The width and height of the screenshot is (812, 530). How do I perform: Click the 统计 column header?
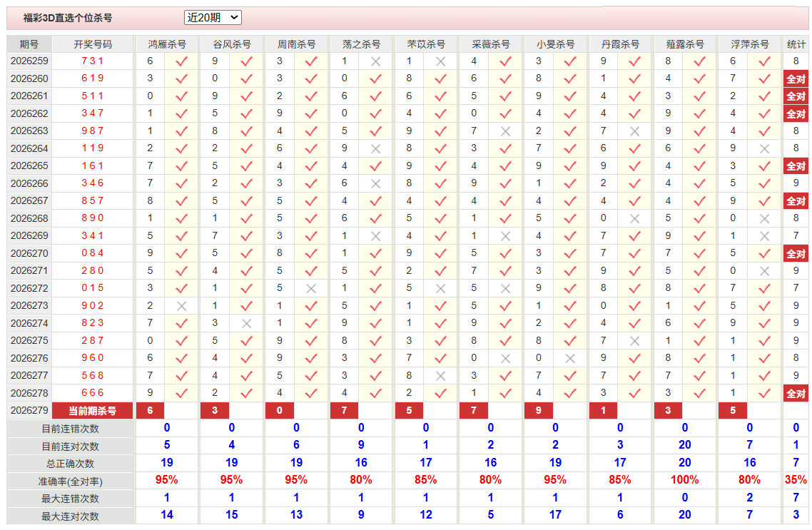coord(796,44)
